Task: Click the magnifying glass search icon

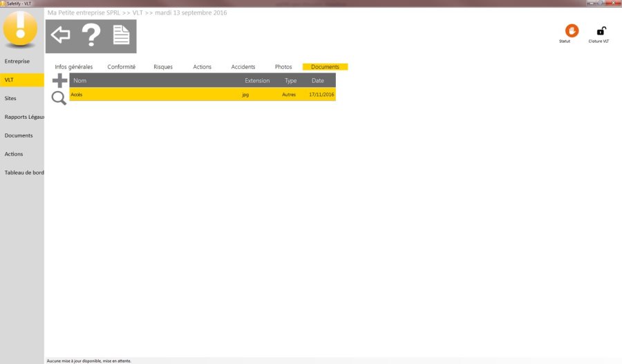Action: [x=59, y=97]
